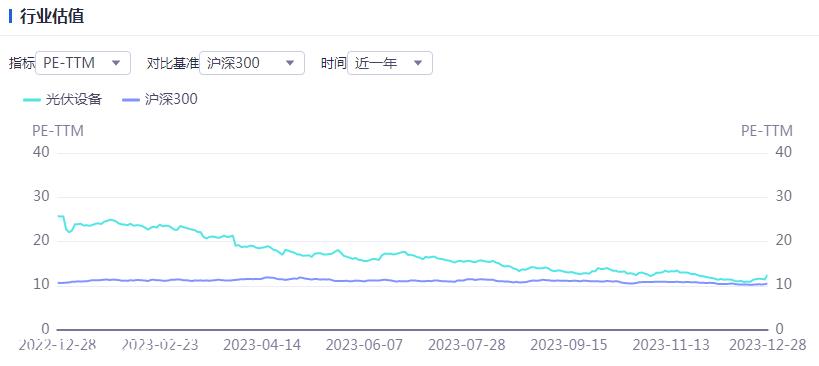Click the 指标 label
The height and width of the screenshot is (366, 819).
(x=22, y=64)
